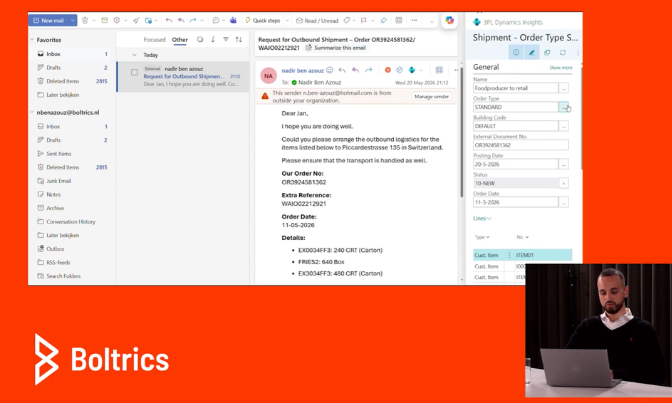
Task: Expand the Quick steps dropdown arrow
Action: click(x=287, y=20)
